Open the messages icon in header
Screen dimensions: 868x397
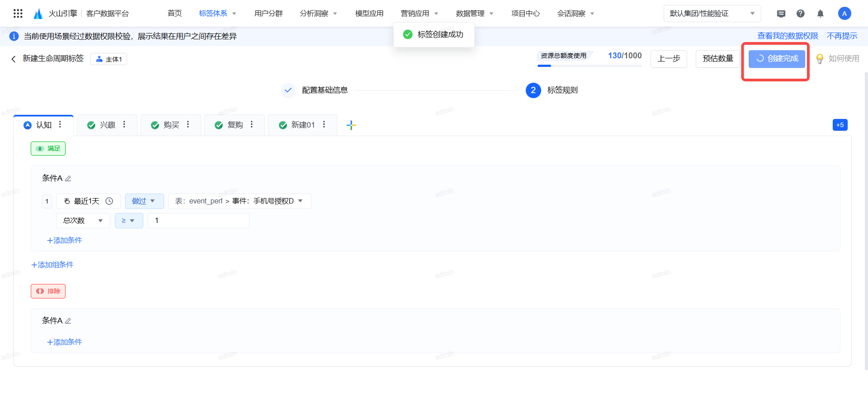tap(781, 14)
